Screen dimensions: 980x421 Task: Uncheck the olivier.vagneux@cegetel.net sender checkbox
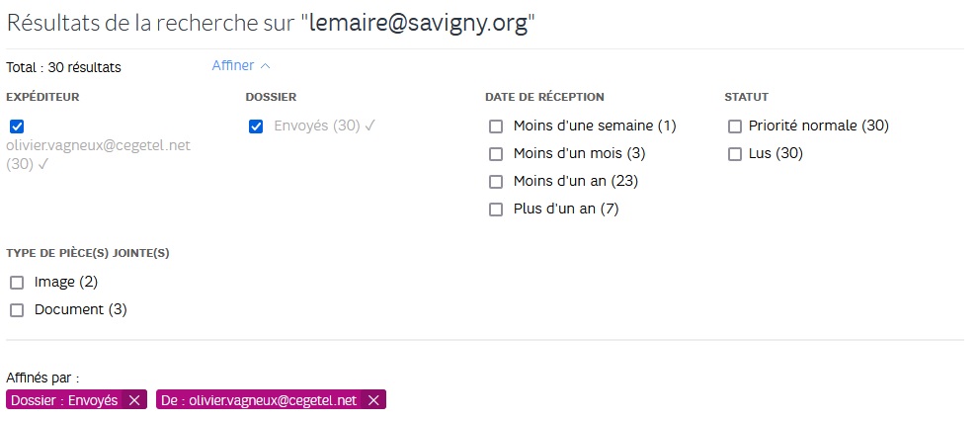[x=17, y=126]
